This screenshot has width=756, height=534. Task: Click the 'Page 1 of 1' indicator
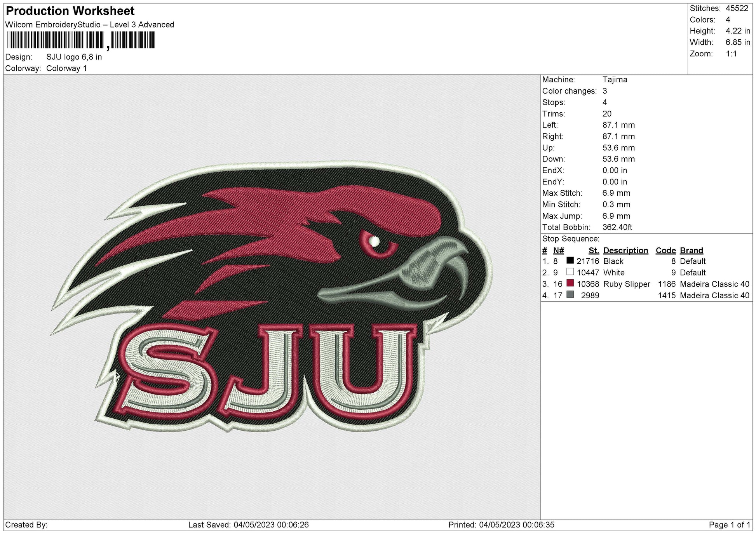pyautogui.click(x=729, y=525)
